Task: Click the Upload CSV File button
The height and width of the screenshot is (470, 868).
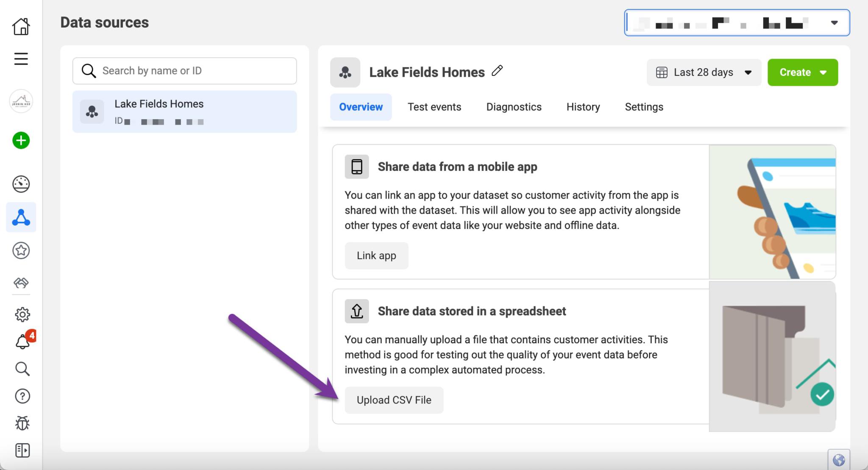Action: pyautogui.click(x=394, y=400)
